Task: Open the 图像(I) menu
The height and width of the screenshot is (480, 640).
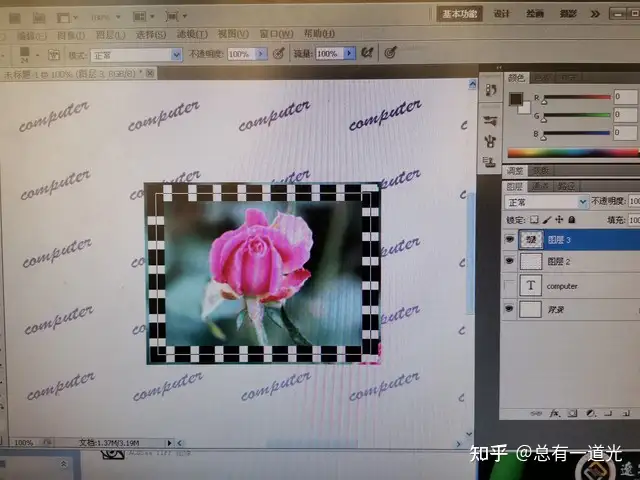Action: pos(71,36)
